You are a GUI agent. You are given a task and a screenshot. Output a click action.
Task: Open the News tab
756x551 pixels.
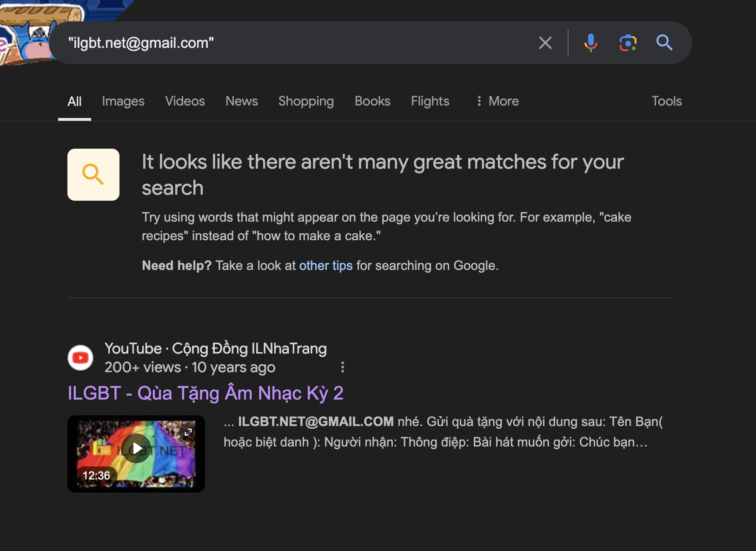click(241, 101)
